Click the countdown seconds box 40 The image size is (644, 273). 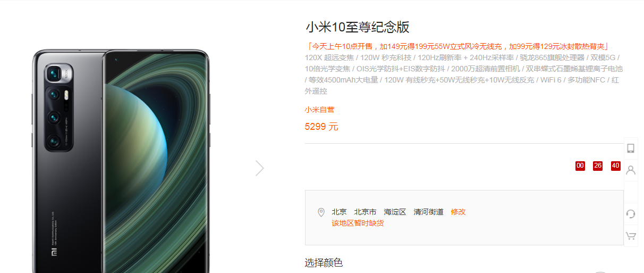(x=616, y=166)
